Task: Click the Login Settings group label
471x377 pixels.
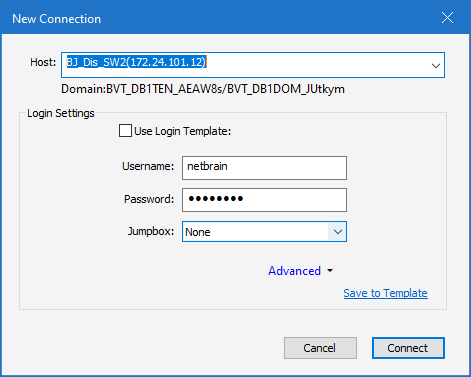Action: click(x=61, y=113)
